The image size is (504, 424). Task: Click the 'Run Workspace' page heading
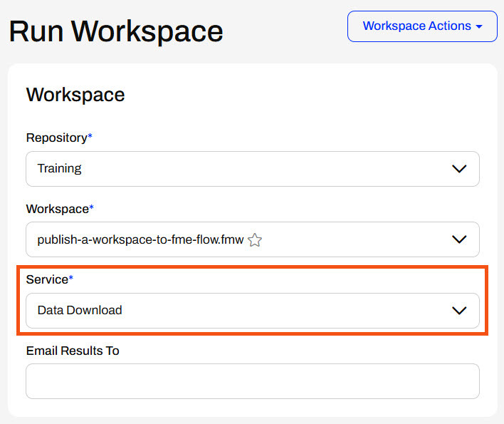116,31
